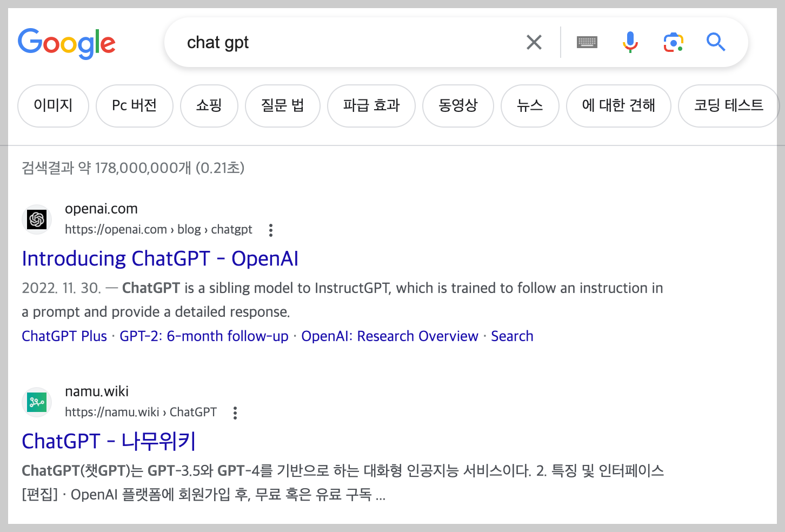
Task: Start voice search with microphone icon
Action: click(630, 42)
